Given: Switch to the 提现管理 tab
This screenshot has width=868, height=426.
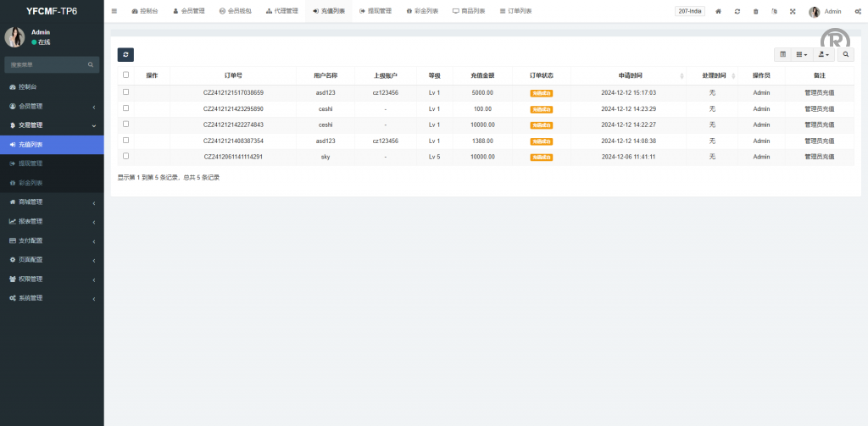Looking at the screenshot, I should pyautogui.click(x=376, y=11).
